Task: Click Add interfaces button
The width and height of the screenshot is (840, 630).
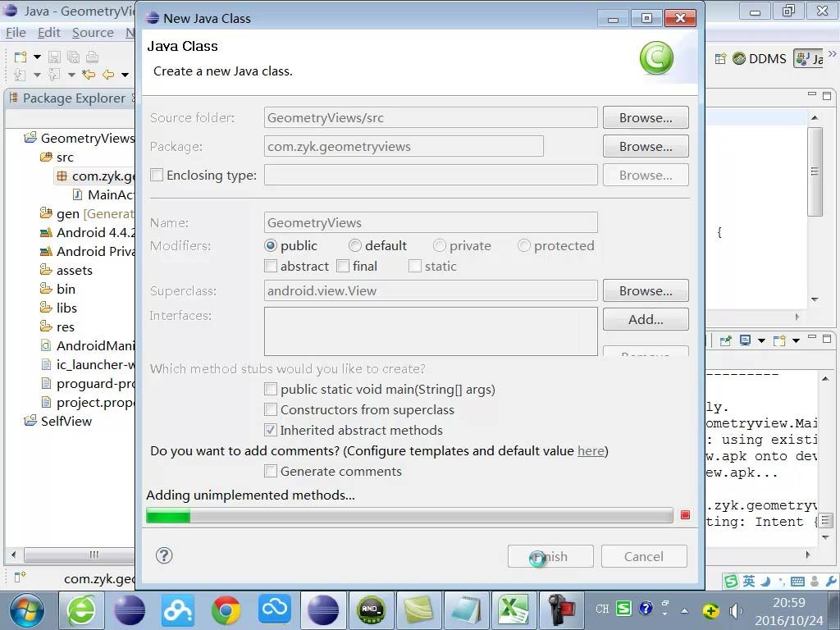Action: click(x=646, y=319)
